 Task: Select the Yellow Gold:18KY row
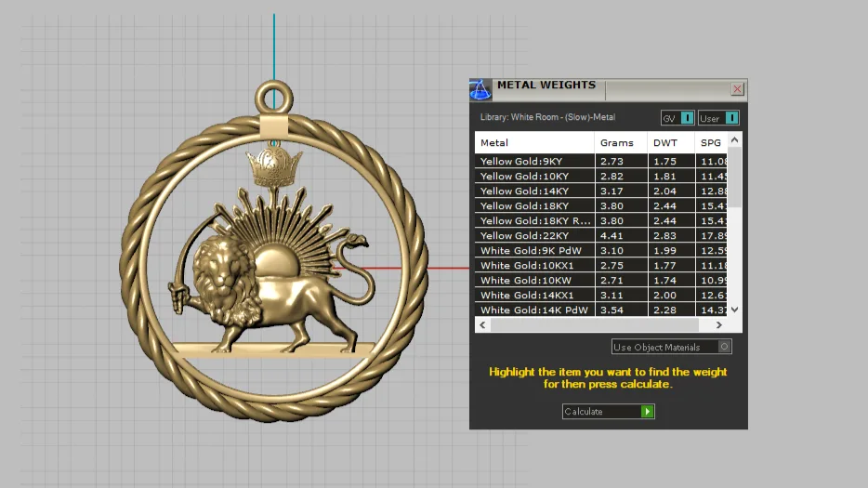point(600,206)
